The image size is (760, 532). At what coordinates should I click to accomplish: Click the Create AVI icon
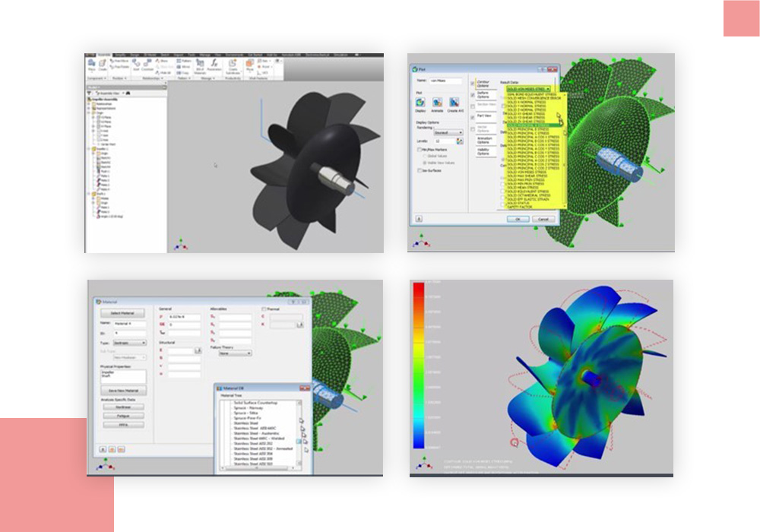coord(454,102)
